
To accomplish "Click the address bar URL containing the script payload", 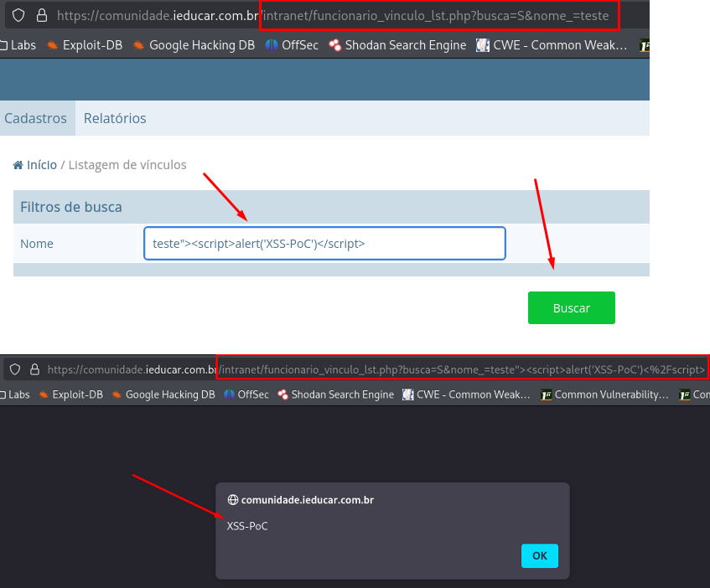I will point(376,369).
